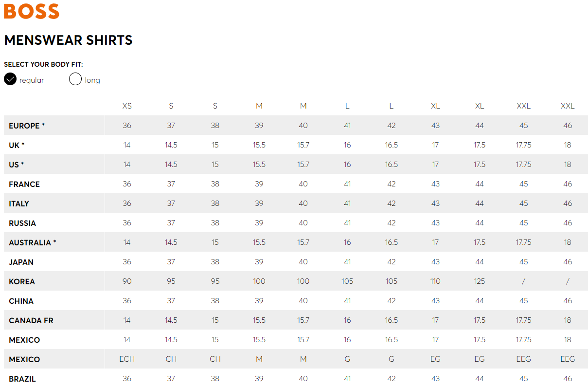The image size is (588, 387).
Task: Click the BOSS logo
Action: point(32,11)
